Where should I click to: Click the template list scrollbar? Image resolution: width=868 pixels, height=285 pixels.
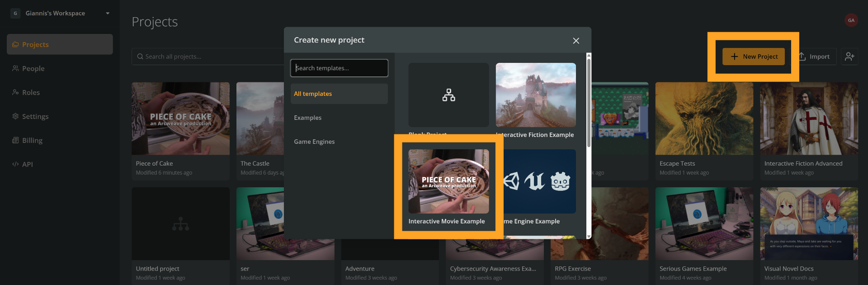coord(589,103)
